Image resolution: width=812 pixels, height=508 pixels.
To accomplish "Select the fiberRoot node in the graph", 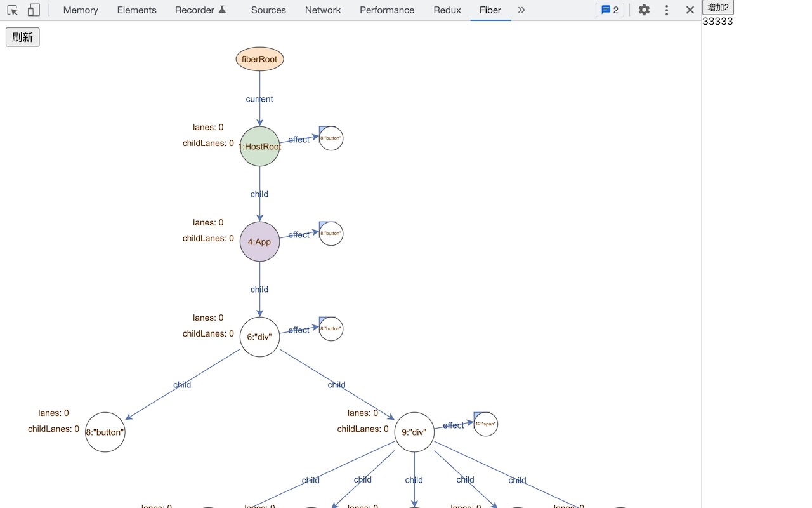I will pyautogui.click(x=259, y=58).
